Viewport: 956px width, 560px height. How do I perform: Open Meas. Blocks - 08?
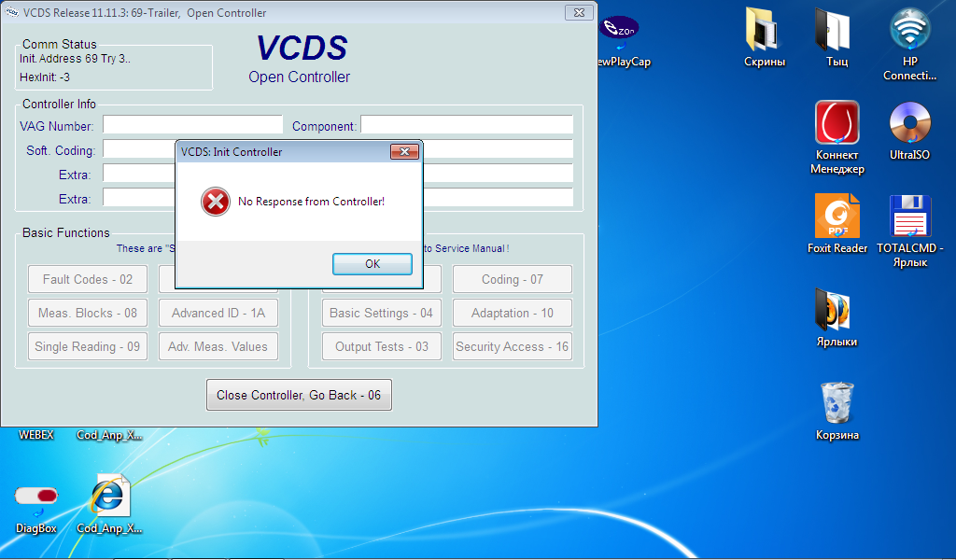[x=88, y=313]
